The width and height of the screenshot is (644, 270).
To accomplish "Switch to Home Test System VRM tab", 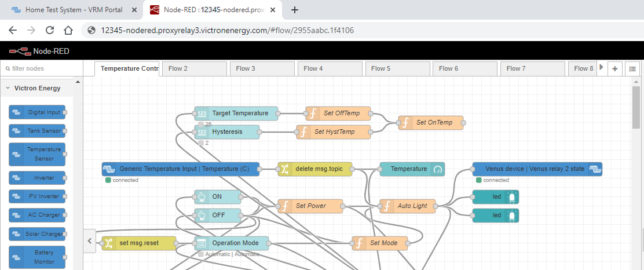I will point(72,10).
